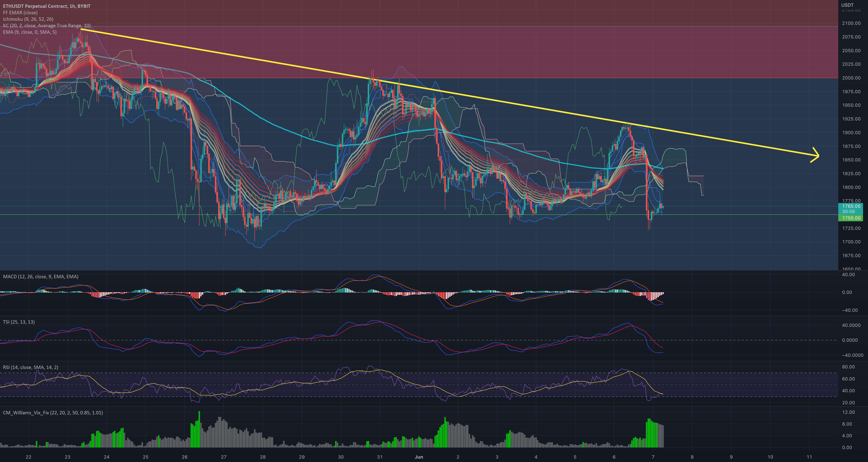Click the Jun date label on time axis
This screenshot has width=868, height=462.
coord(419,457)
